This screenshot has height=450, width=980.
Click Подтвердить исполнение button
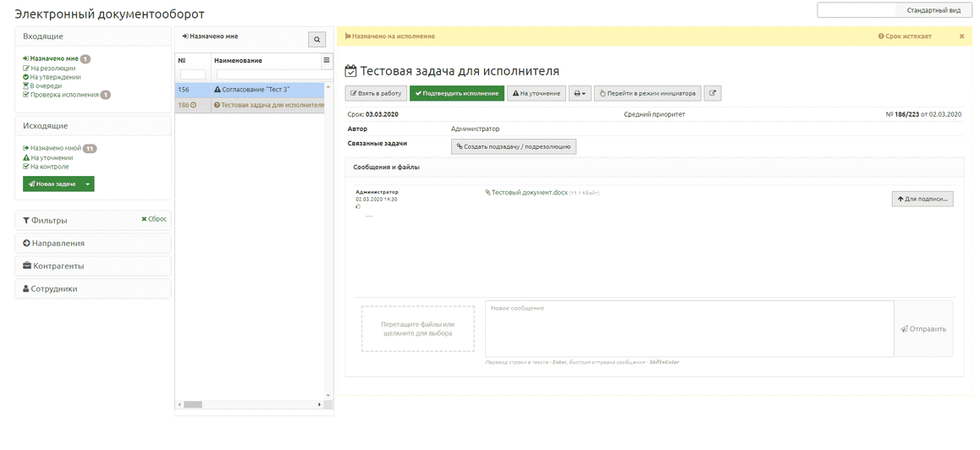click(457, 93)
